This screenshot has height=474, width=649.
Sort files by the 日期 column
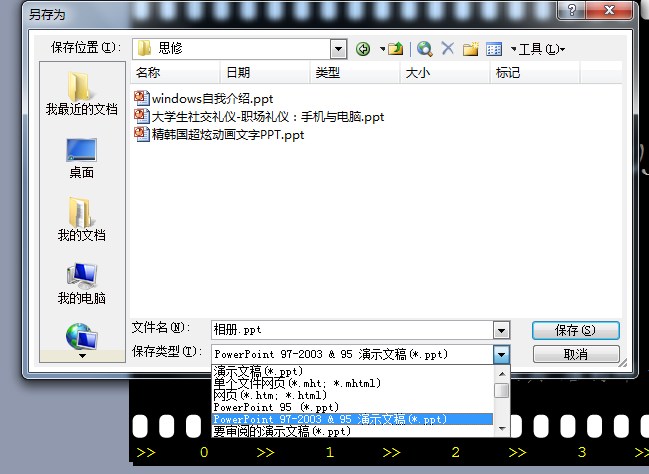(265, 73)
